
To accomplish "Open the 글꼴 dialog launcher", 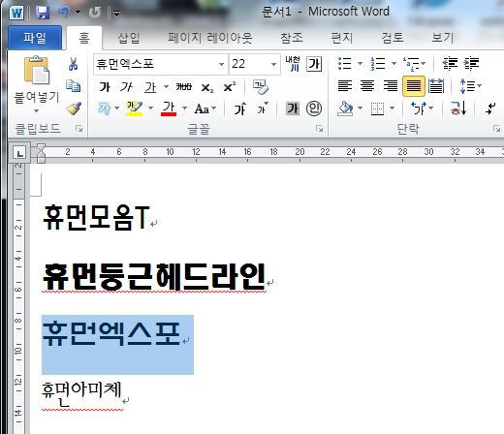I will click(x=319, y=129).
